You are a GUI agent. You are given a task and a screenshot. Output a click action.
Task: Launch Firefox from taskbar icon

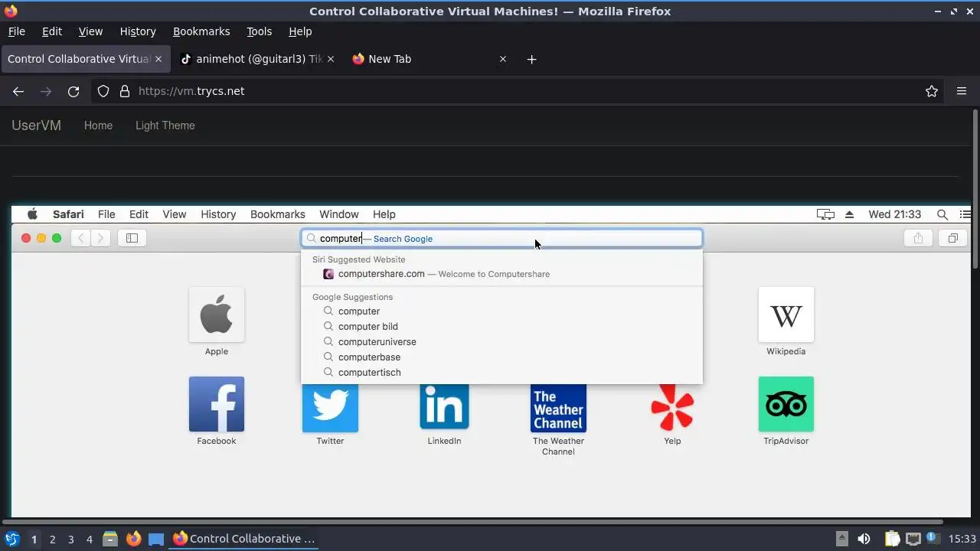133,539
